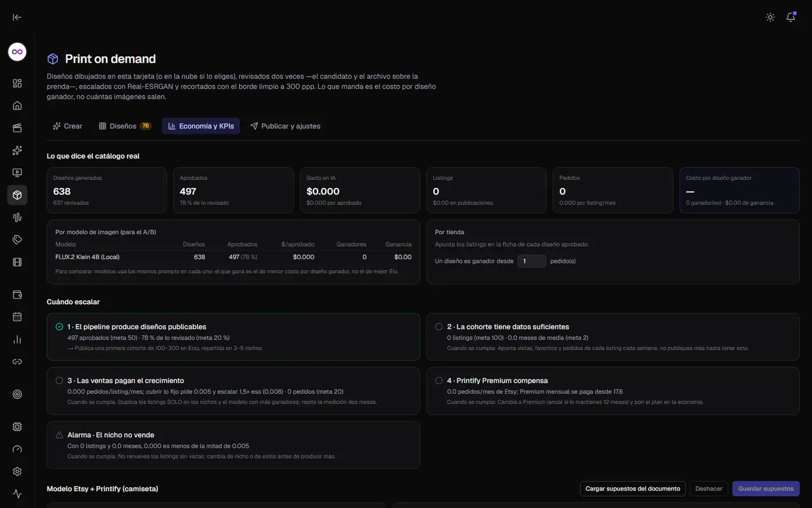Open the gauge speedometer icon in sidebar

(x=17, y=449)
